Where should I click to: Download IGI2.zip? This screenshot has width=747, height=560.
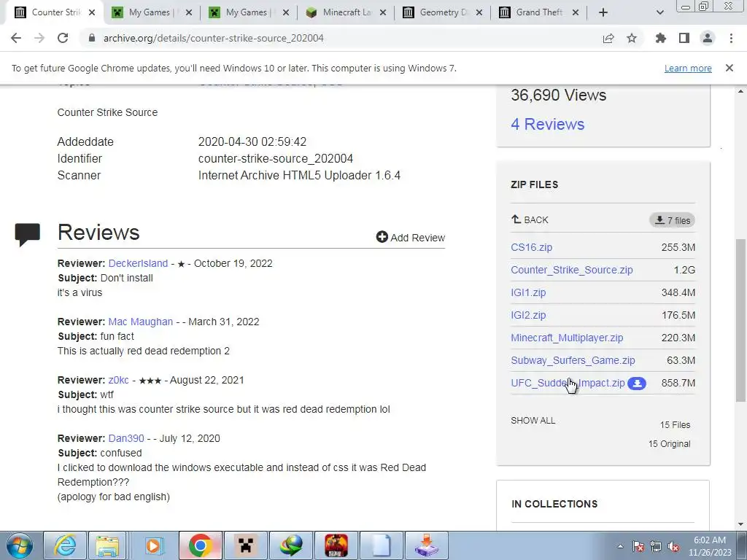528,315
